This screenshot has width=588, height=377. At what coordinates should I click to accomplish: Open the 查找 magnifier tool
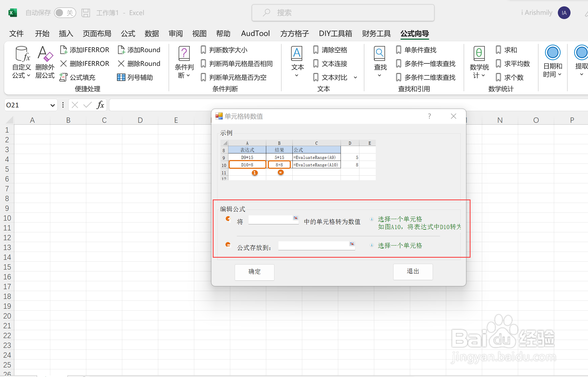click(x=380, y=62)
